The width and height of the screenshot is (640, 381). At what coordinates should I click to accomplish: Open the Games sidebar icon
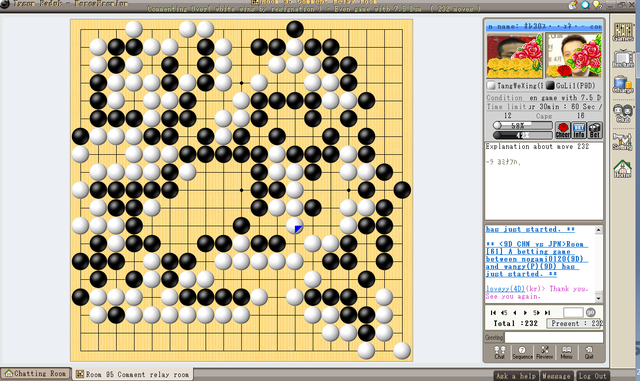coord(623,32)
